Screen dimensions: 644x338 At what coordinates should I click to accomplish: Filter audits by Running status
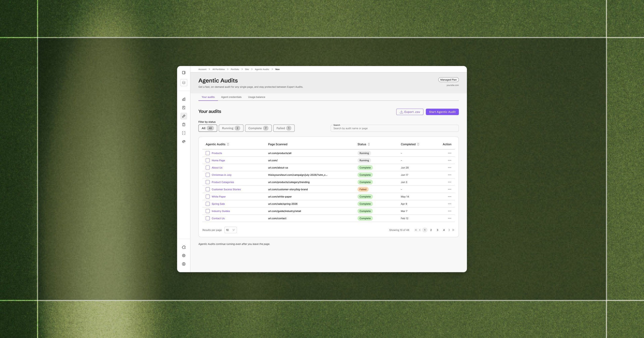pos(231,128)
